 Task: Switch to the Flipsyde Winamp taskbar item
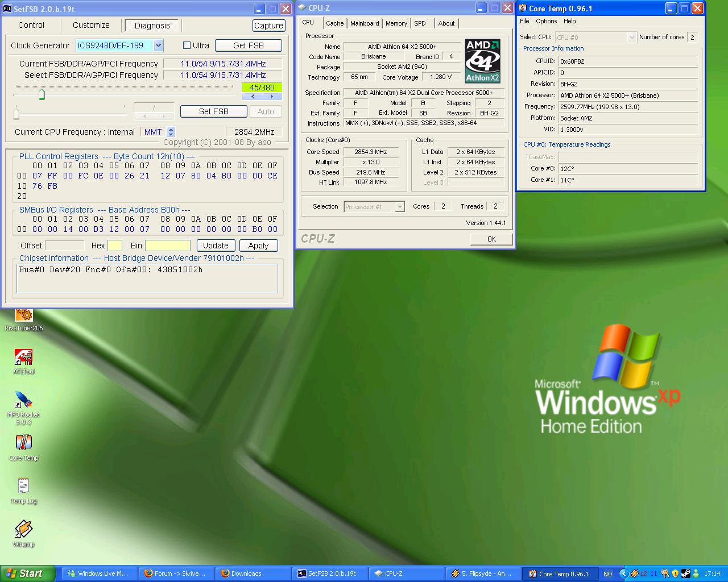(x=483, y=573)
